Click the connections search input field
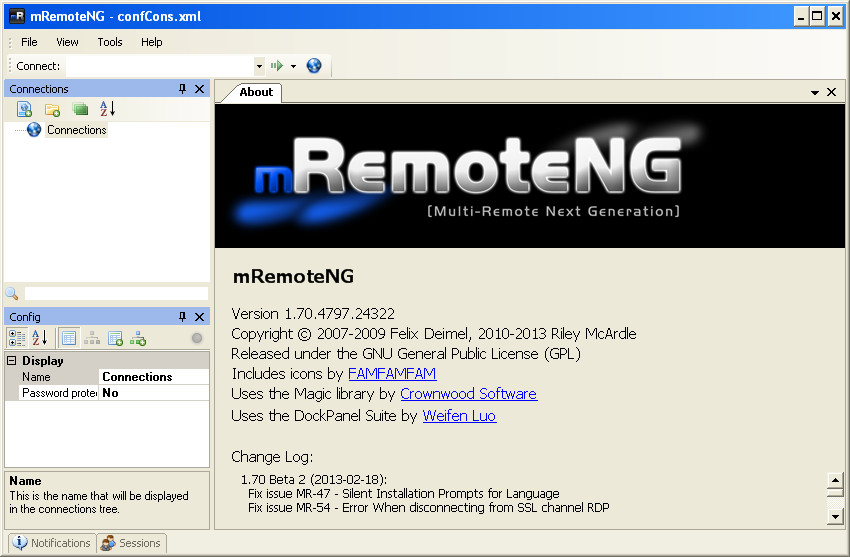This screenshot has width=850, height=557. click(116, 294)
